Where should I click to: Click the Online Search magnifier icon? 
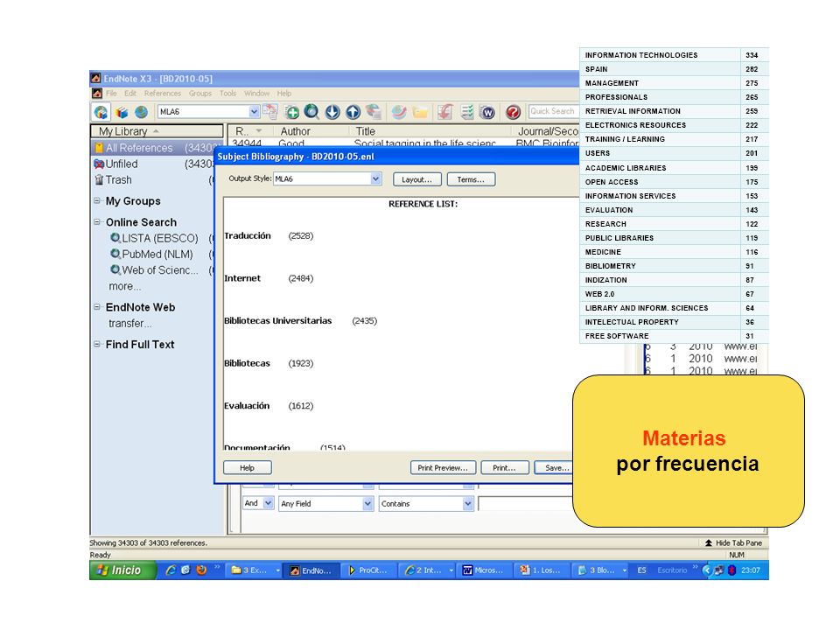point(311,112)
